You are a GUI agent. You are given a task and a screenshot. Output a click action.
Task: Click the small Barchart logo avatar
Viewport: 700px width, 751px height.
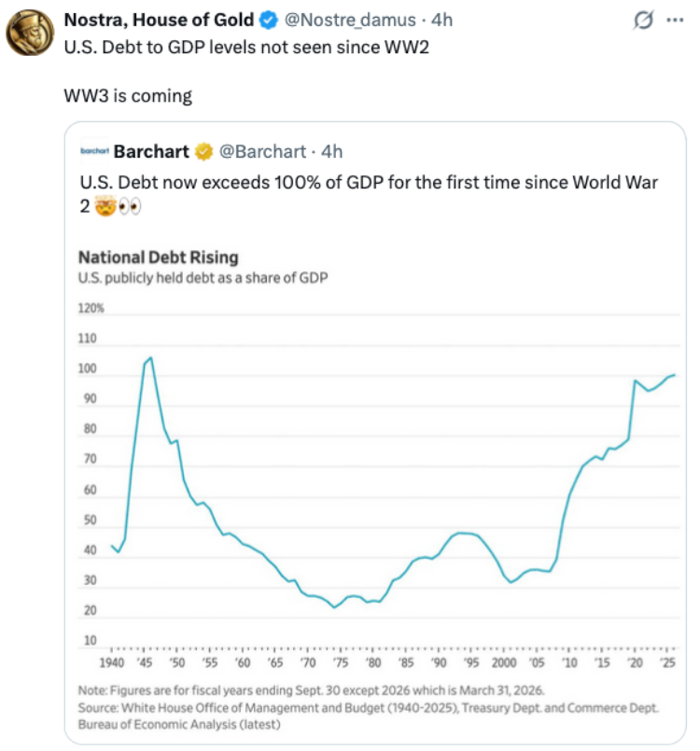[x=94, y=151]
